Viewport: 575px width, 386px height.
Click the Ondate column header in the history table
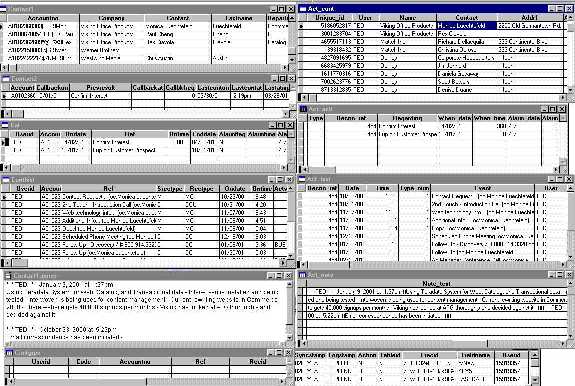(x=235, y=188)
